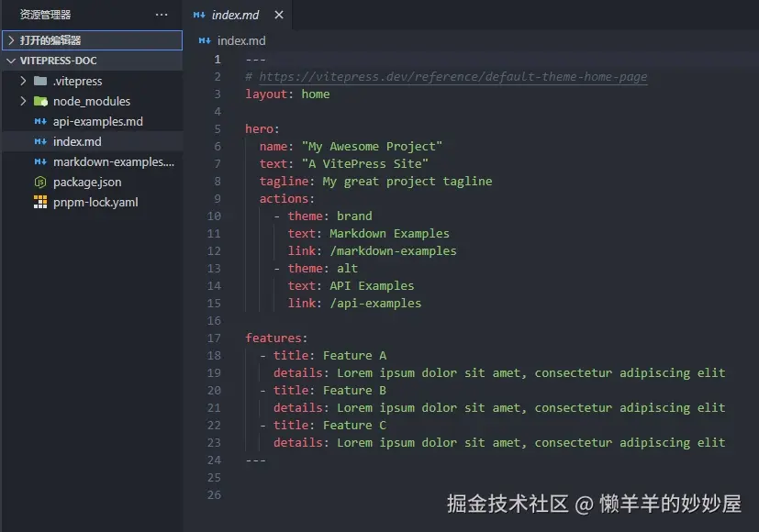This screenshot has width=759, height=532.
Task: Open the vitepress.dev reference link comment
Action: pyautogui.click(x=453, y=77)
